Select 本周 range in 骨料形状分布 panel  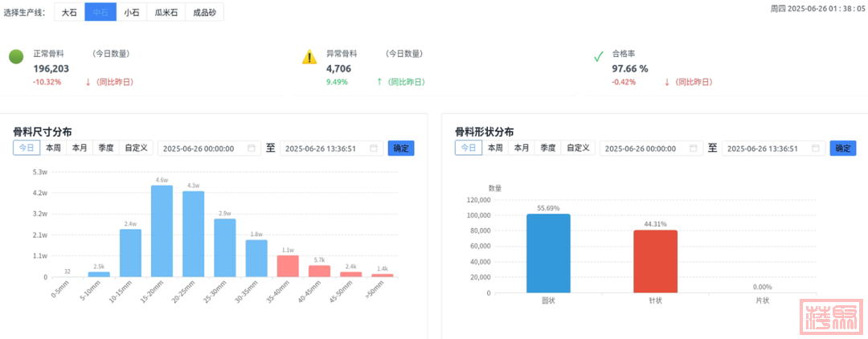(x=494, y=148)
